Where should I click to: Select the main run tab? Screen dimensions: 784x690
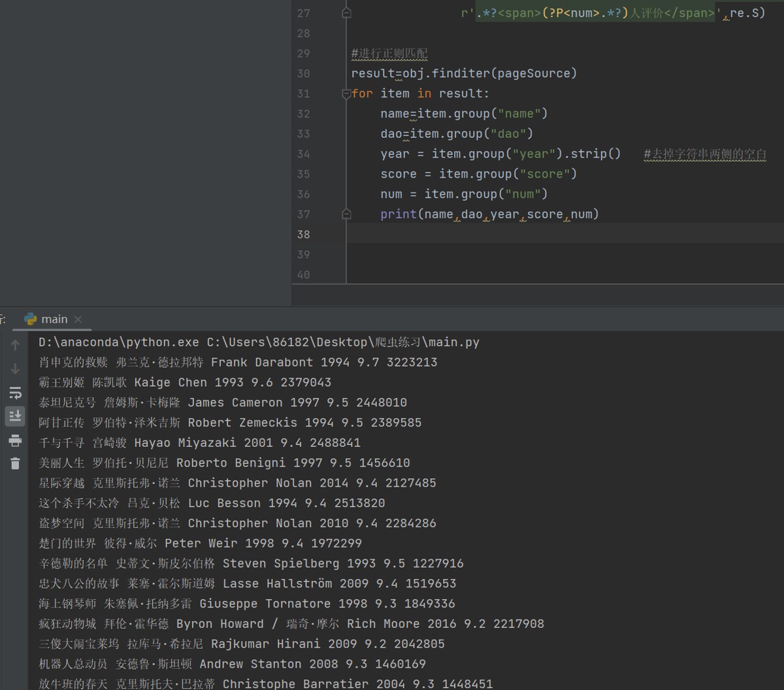(54, 319)
